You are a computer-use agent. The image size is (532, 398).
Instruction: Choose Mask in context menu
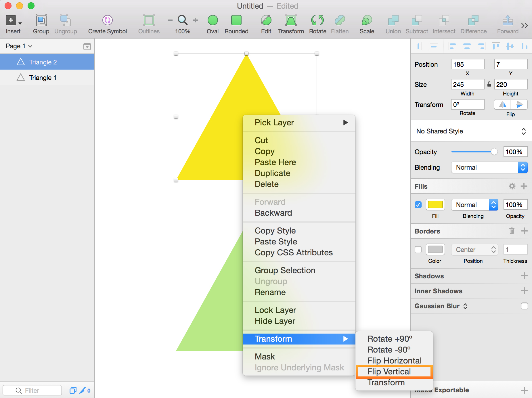coord(299,357)
